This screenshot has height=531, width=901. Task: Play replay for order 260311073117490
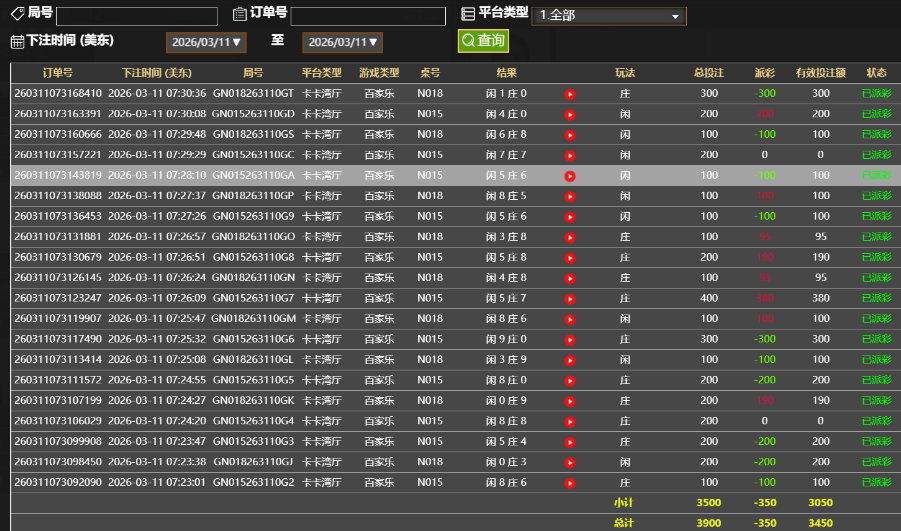click(x=570, y=340)
